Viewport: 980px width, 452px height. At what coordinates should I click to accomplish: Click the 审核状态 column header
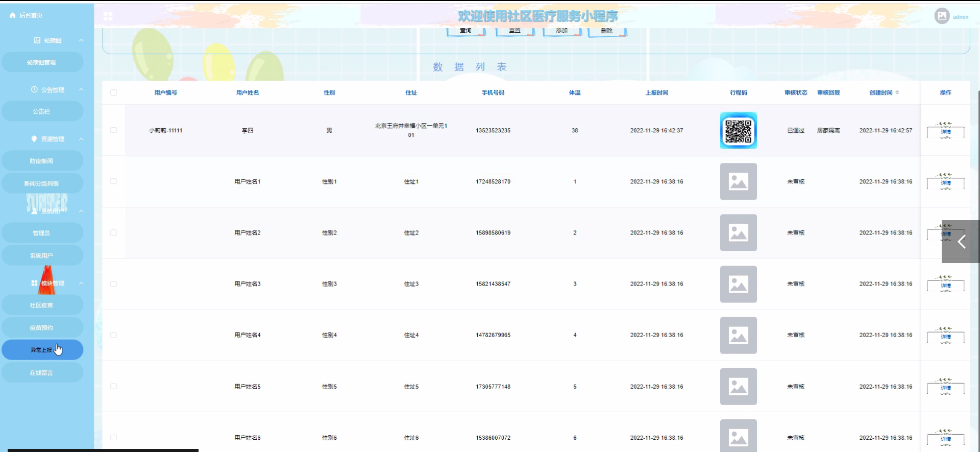click(796, 92)
